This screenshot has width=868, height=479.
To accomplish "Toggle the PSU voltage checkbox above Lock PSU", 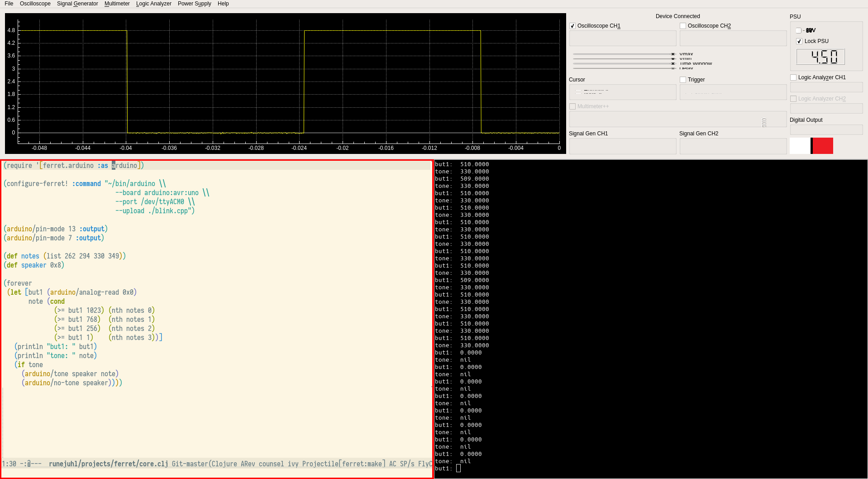I will point(799,31).
